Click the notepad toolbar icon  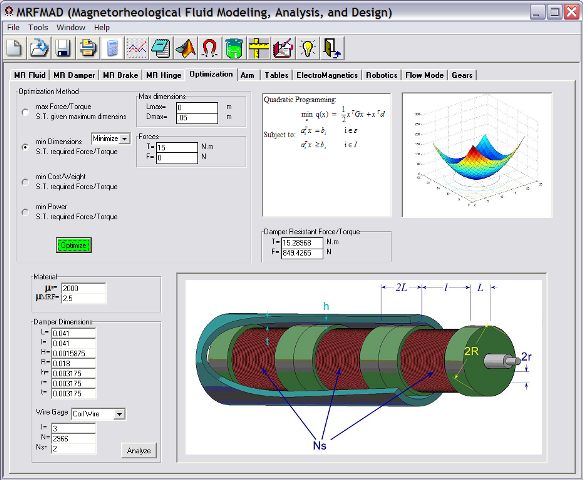pyautogui.click(x=161, y=48)
